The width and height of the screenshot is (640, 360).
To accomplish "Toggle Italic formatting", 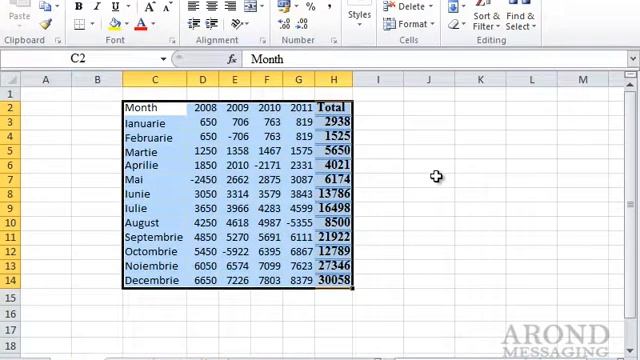I will pos(97,7).
